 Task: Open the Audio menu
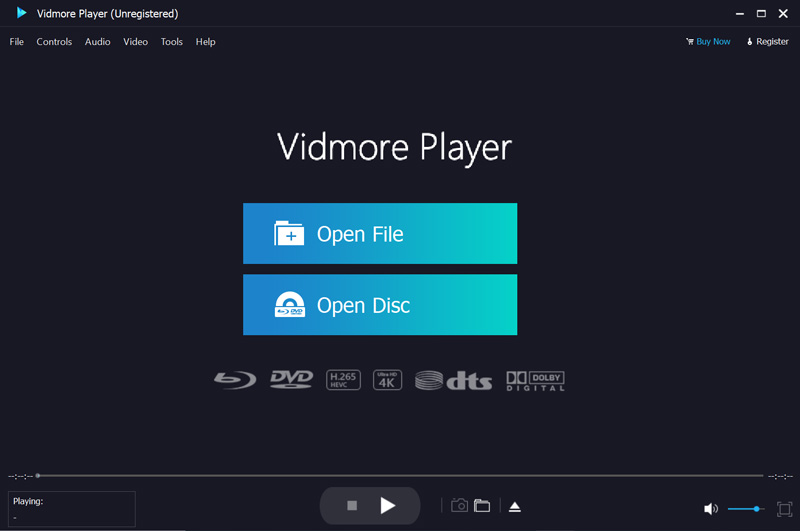coord(97,42)
